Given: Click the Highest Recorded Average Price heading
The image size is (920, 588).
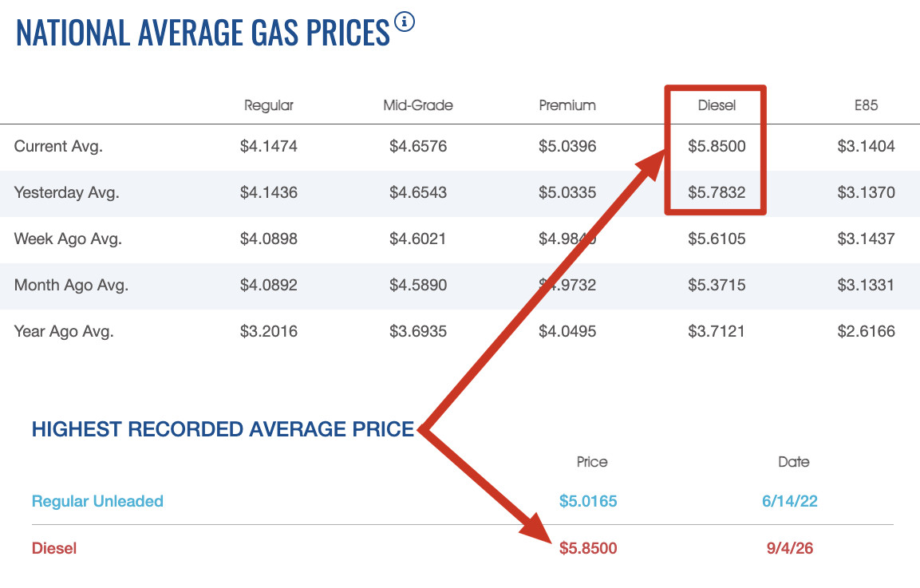Looking at the screenshot, I should (223, 429).
